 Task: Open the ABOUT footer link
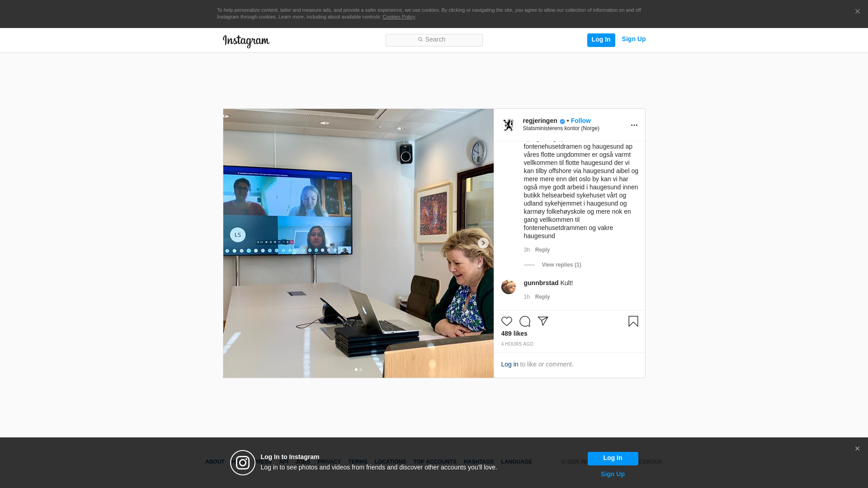pyautogui.click(x=215, y=462)
